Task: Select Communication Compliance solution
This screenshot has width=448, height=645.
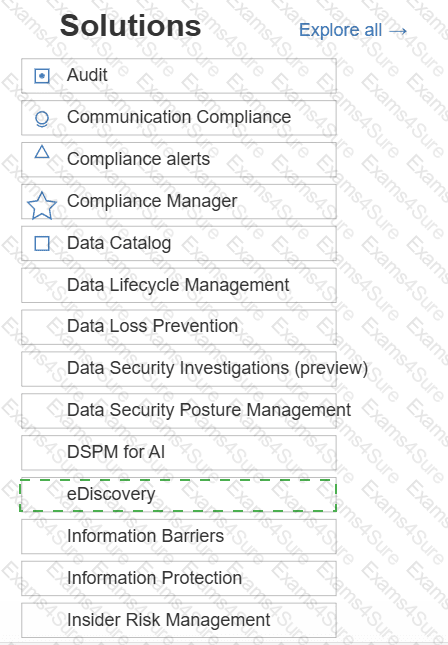Action: click(179, 118)
